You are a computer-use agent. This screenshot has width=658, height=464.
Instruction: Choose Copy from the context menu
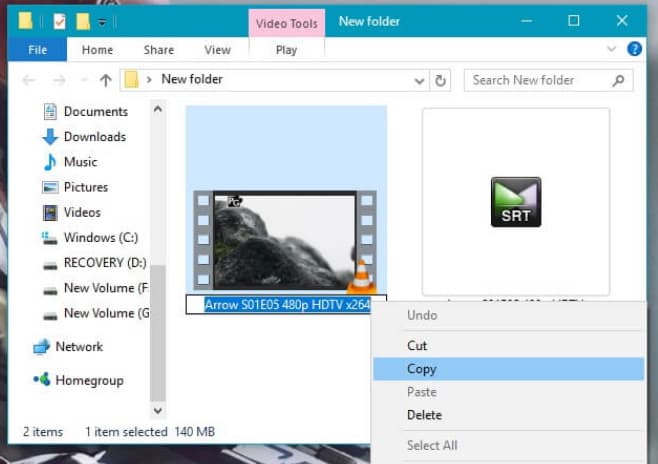pyautogui.click(x=422, y=369)
